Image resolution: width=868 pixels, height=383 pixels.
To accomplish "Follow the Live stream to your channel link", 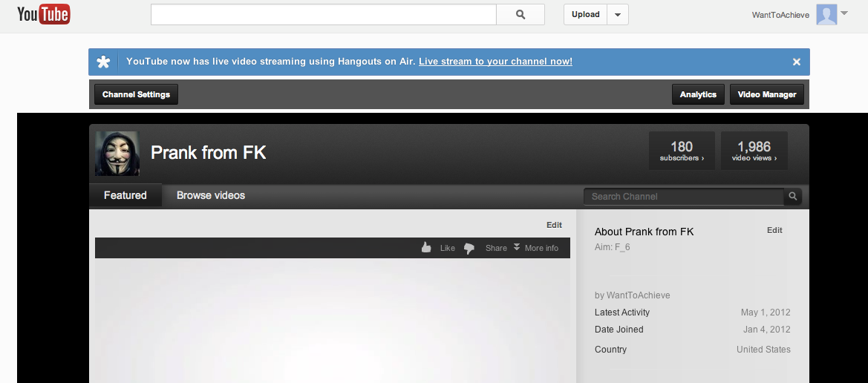I will pos(495,62).
